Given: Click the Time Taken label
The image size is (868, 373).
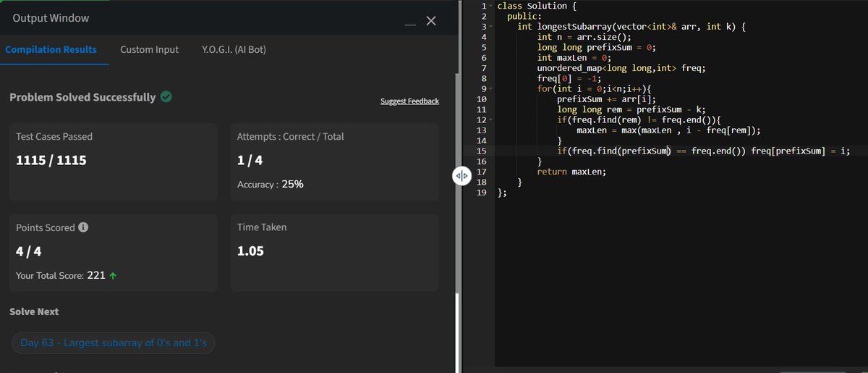Looking at the screenshot, I should click(x=262, y=227).
